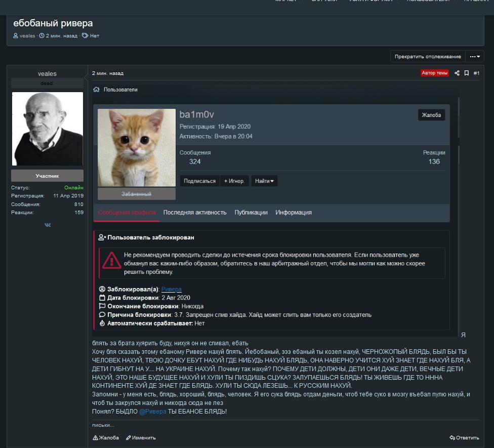Switch to the Сообщения профиля tab
Screen dimensions: 494x448
(x=127, y=212)
